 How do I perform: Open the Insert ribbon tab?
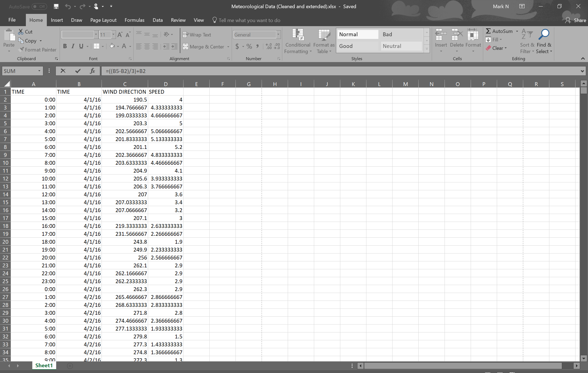[57, 20]
